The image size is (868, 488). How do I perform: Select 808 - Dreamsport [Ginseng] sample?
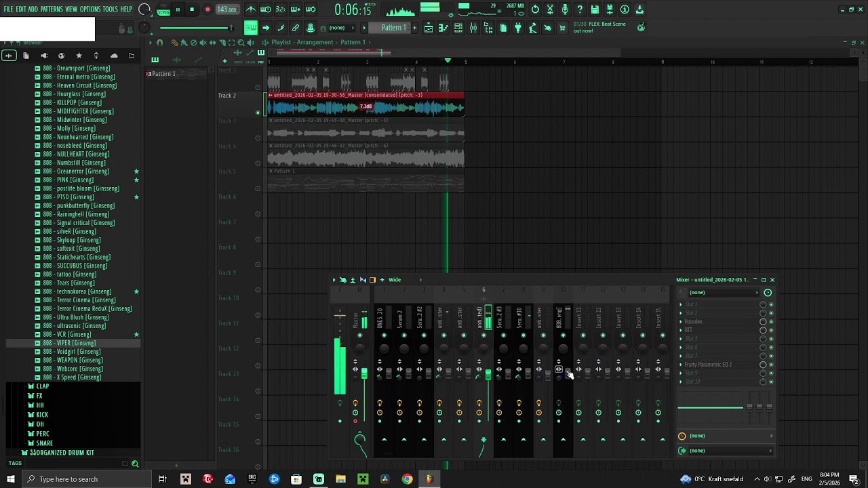pyautogui.click(x=76, y=68)
